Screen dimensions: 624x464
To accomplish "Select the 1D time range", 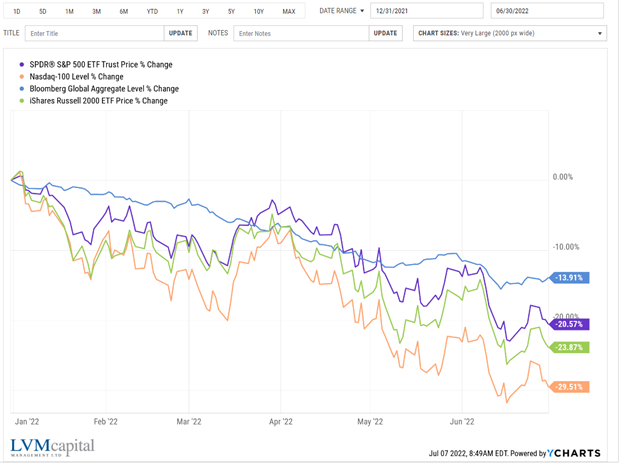I will click(x=17, y=12).
